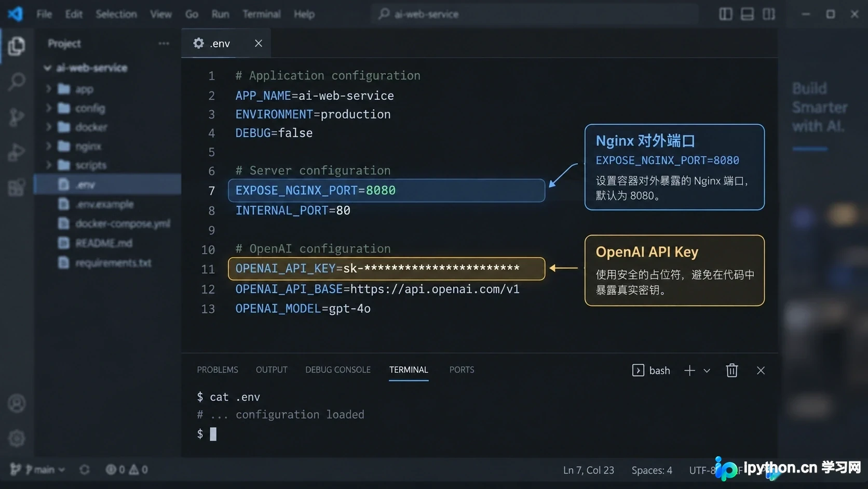Expand the scripts folder
The width and height of the screenshot is (868, 489).
pos(107,165)
